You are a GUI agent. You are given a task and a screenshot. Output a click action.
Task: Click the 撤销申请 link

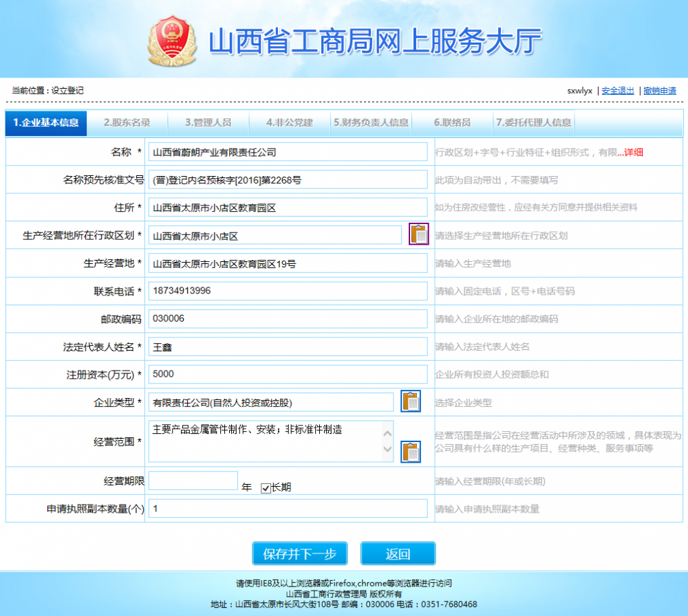(x=658, y=90)
